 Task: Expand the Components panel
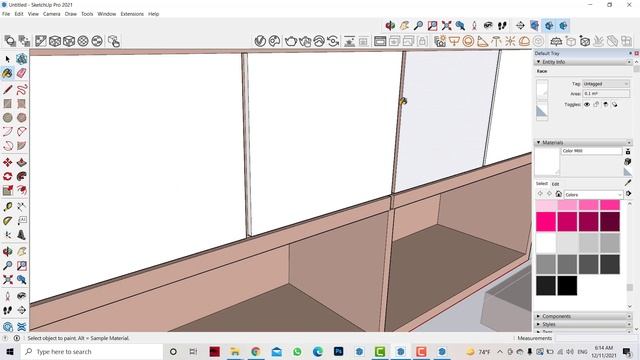click(538, 316)
